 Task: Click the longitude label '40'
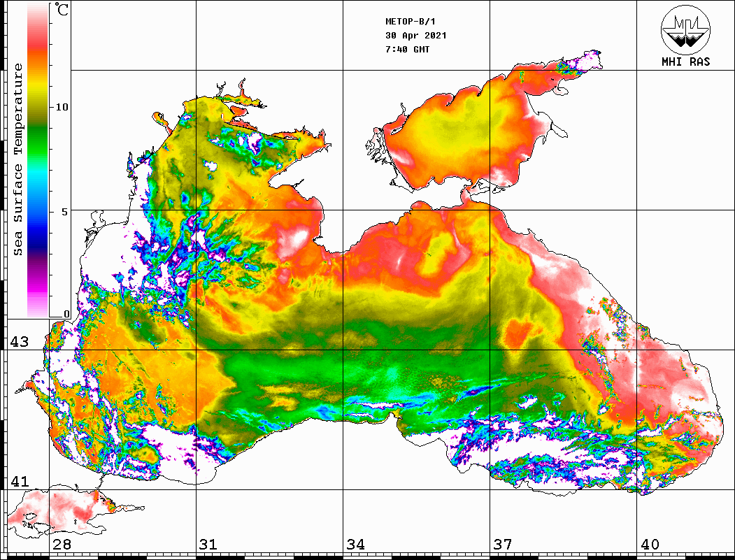point(650,544)
